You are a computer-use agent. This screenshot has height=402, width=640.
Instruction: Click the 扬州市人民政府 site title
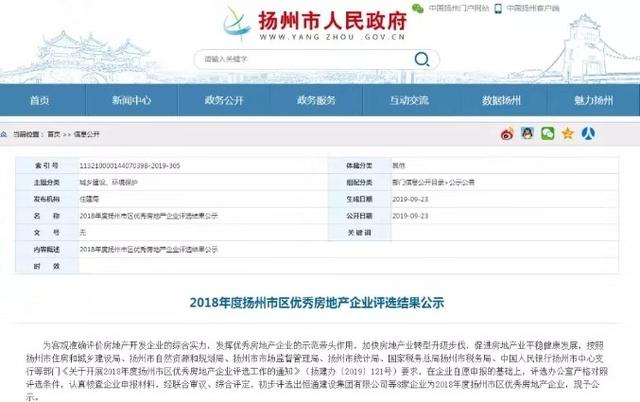pos(333,20)
